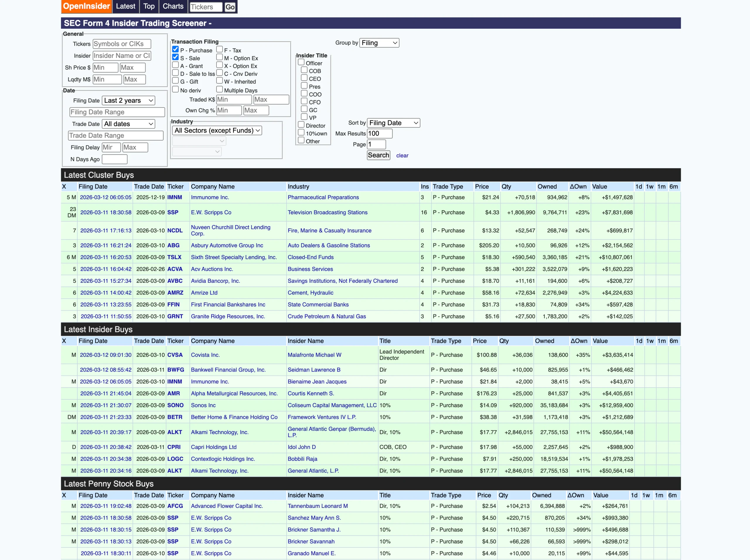Open the TSLX ticker link
The height and width of the screenshot is (560, 750).
click(174, 257)
